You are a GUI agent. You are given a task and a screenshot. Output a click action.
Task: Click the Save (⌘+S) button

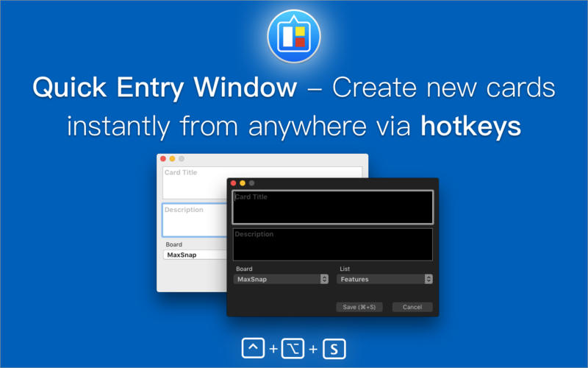tap(359, 307)
